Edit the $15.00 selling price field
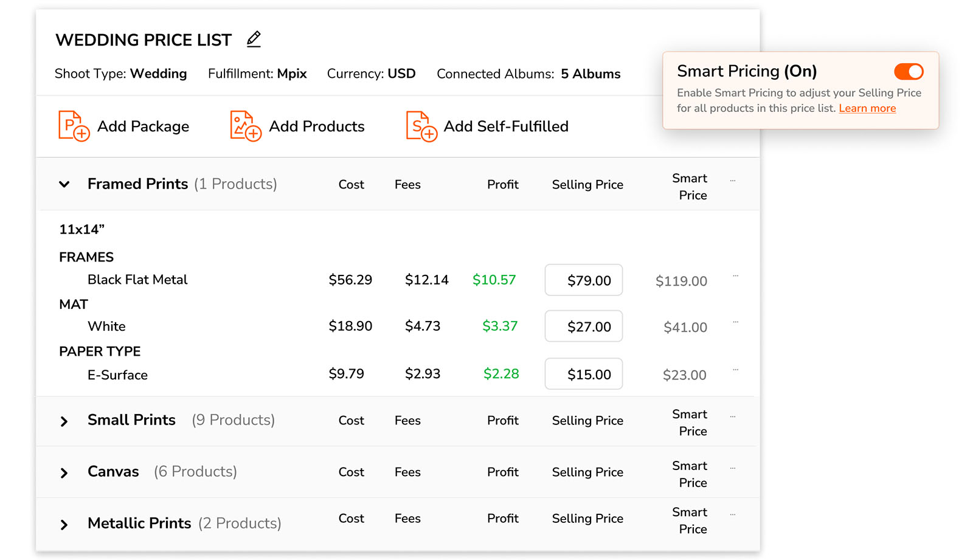The height and width of the screenshot is (560, 973). point(583,373)
